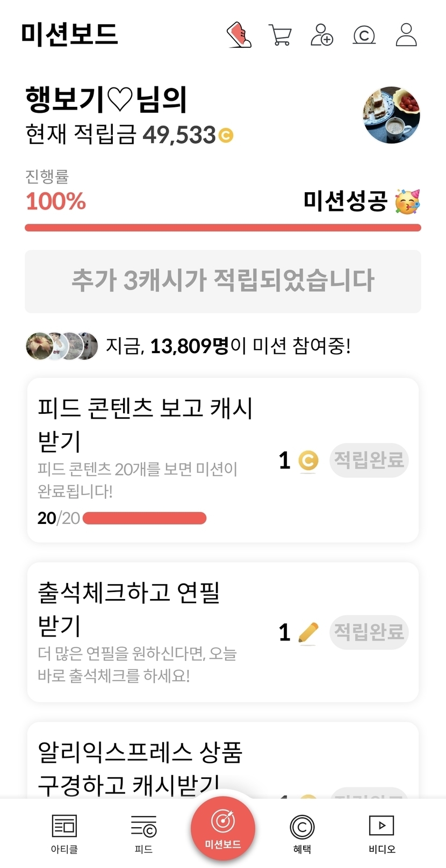Viewport: 446px width, 868px height.
Task: Tap the gold coin beside 49,533
Action: pos(226,135)
